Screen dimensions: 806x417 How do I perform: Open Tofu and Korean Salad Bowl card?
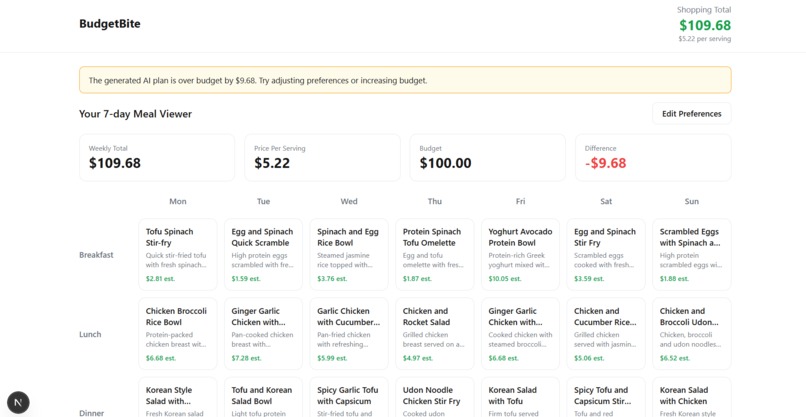pyautogui.click(x=263, y=397)
